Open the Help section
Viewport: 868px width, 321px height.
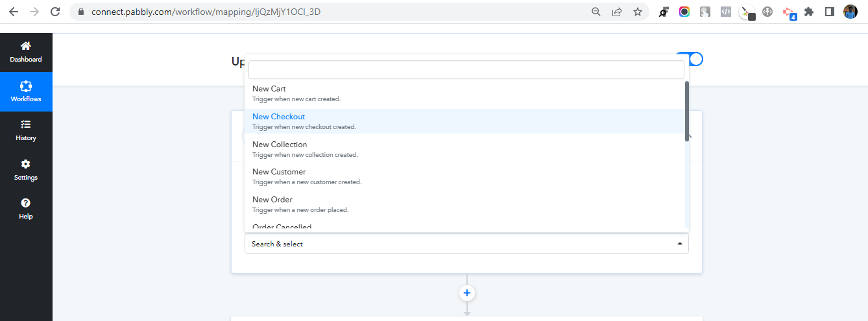point(26,209)
